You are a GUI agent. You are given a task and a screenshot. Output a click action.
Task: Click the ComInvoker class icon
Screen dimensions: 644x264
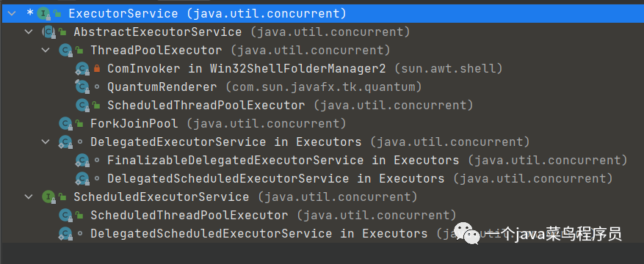pyautogui.click(x=82, y=69)
